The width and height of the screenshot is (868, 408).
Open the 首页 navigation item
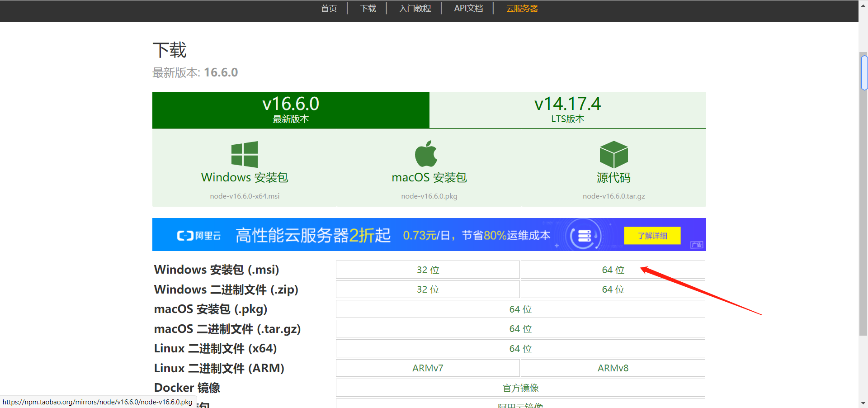tap(329, 9)
